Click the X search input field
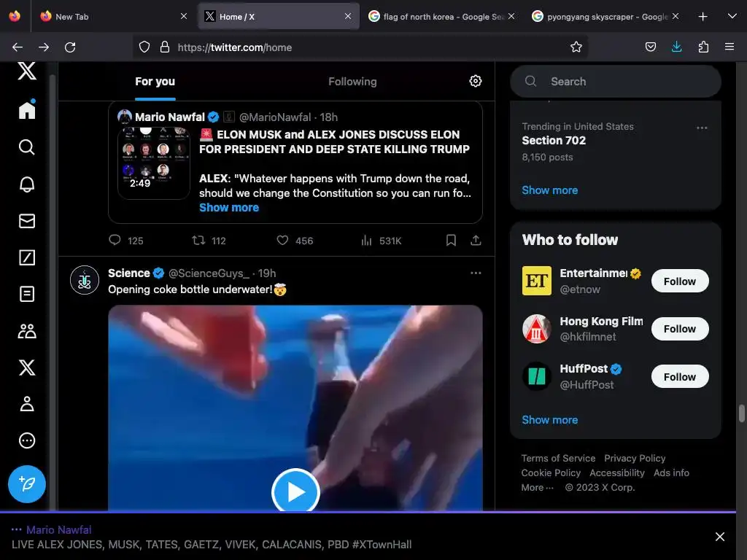747x560 pixels. point(616,82)
